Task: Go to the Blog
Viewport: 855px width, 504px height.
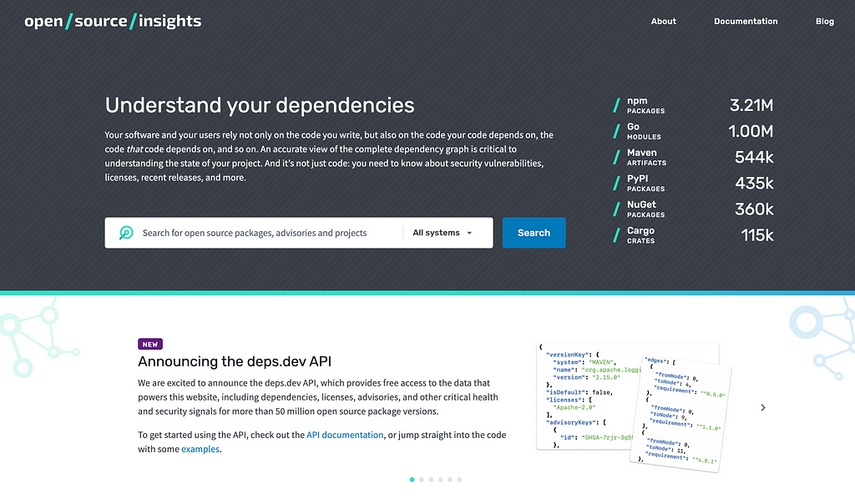Action: tap(824, 21)
